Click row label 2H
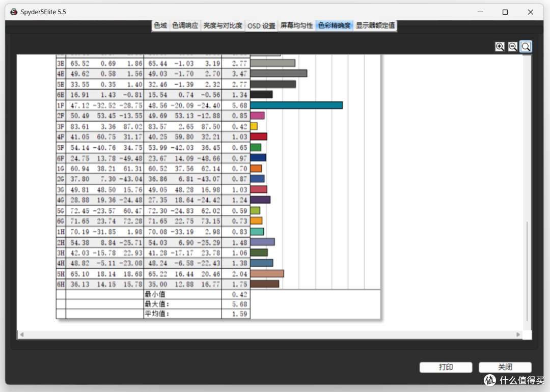The image size is (550, 392). coord(61,243)
